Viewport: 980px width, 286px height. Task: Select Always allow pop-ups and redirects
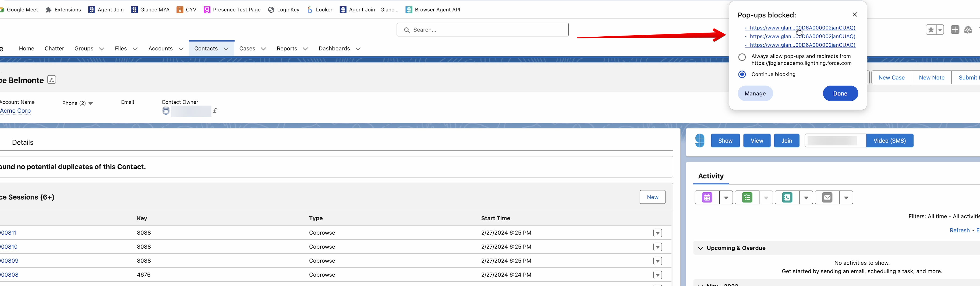pos(742,57)
